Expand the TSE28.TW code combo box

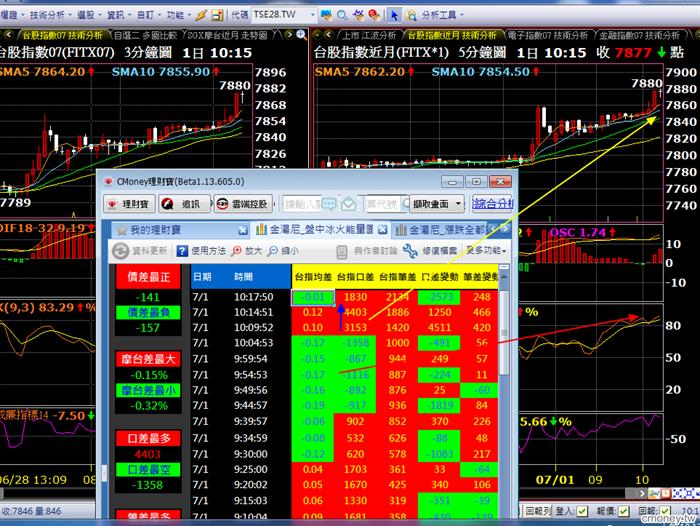point(312,15)
